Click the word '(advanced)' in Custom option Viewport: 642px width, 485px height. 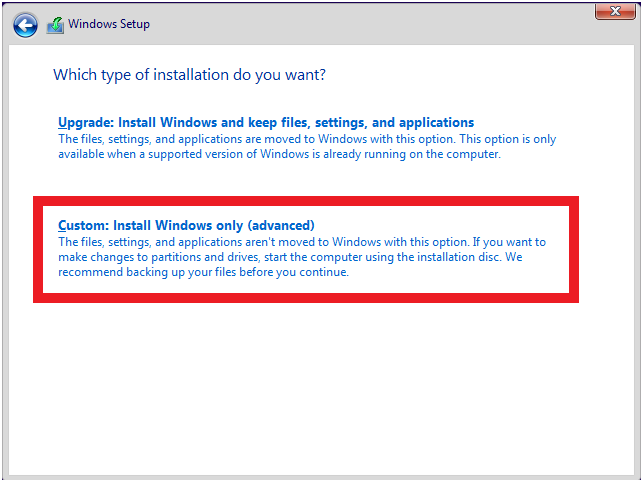point(281,226)
